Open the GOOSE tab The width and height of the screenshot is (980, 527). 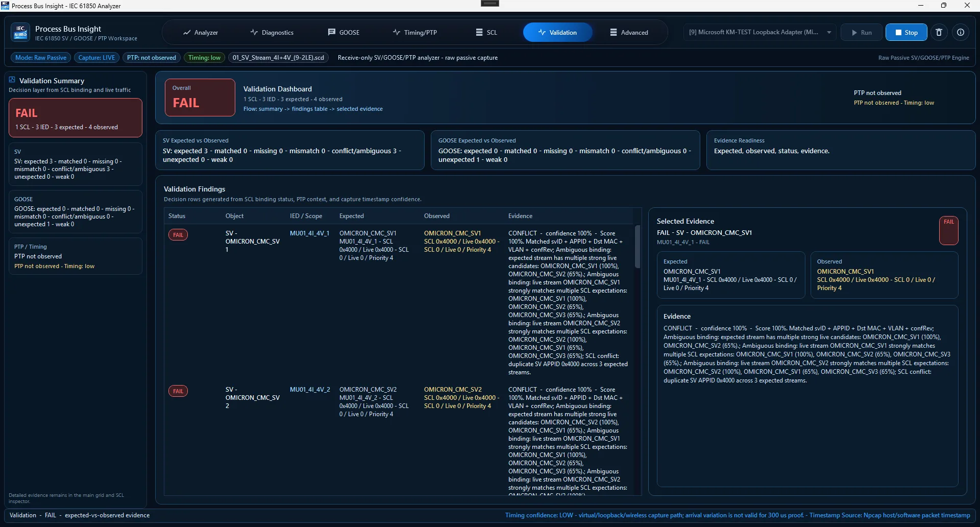(x=344, y=33)
